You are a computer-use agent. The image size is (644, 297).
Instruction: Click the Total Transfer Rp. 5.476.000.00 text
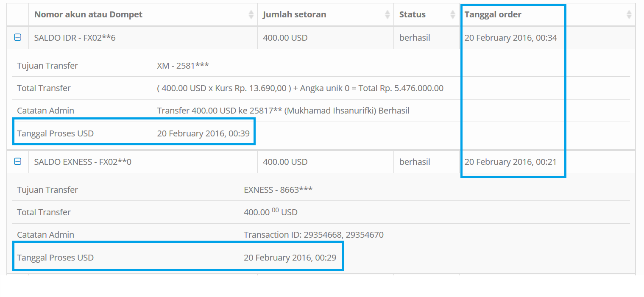coord(300,88)
